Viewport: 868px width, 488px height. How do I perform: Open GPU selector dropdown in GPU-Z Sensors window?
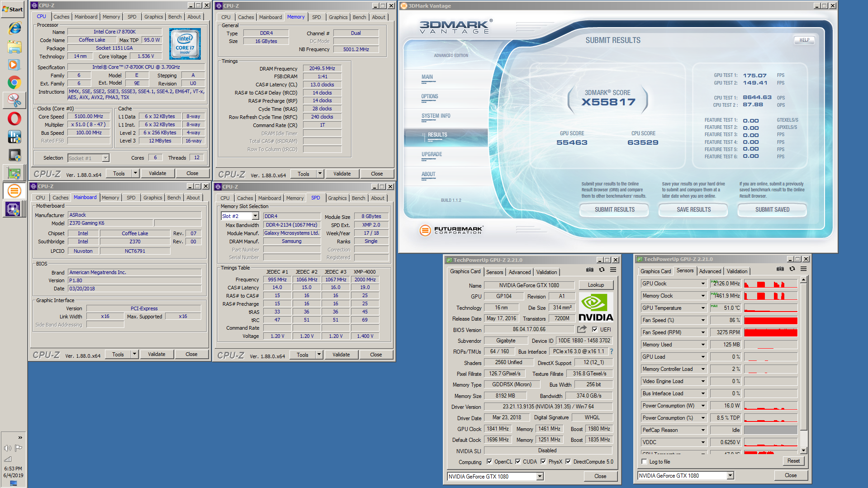(x=730, y=475)
